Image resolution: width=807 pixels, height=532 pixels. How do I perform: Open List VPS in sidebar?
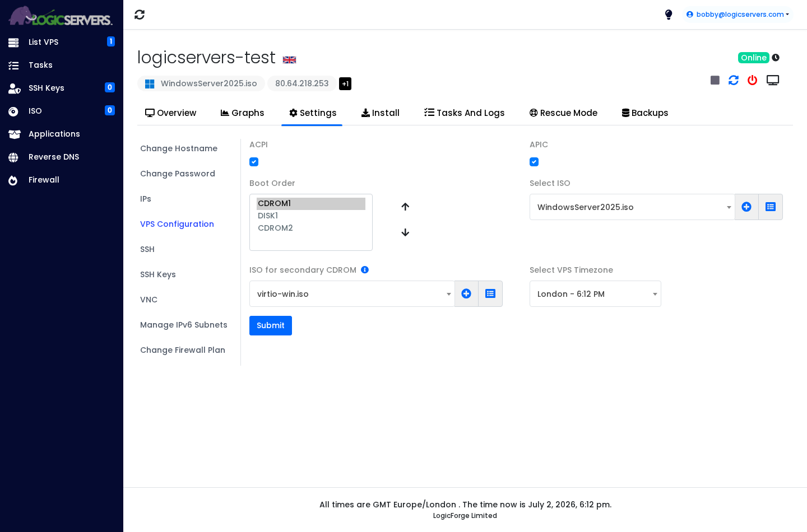(x=62, y=42)
